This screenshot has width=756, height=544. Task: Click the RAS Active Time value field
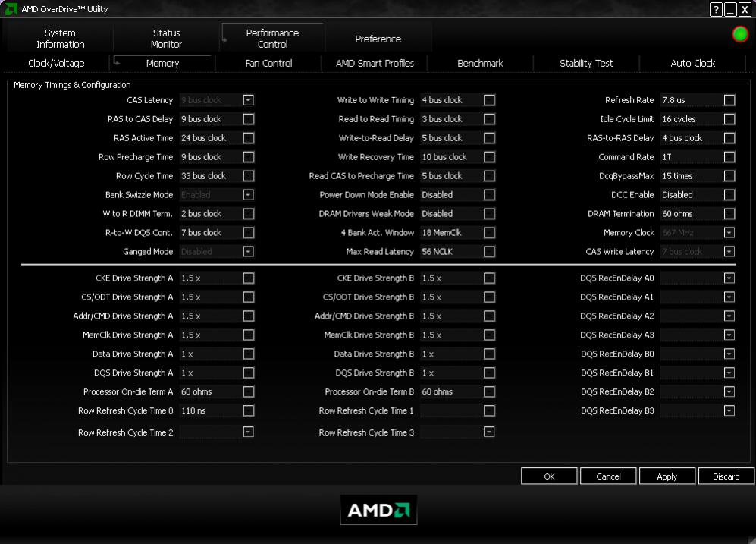(x=210, y=138)
